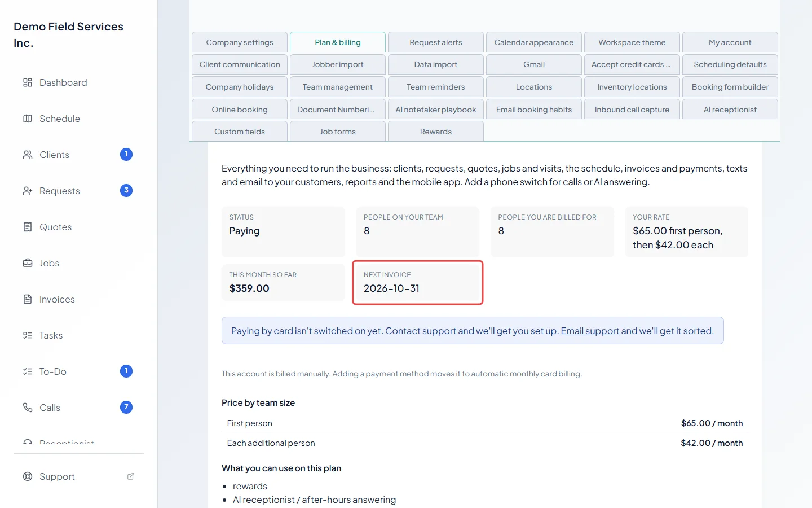This screenshot has width=812, height=508.
Task: Click the Email support link
Action: coord(590,331)
